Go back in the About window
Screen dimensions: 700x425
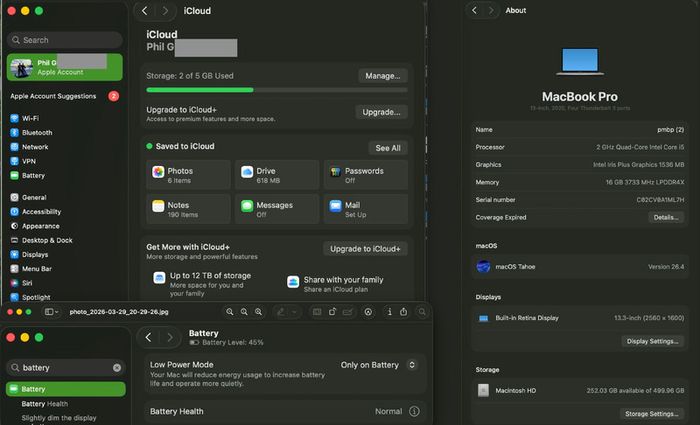[x=475, y=10]
